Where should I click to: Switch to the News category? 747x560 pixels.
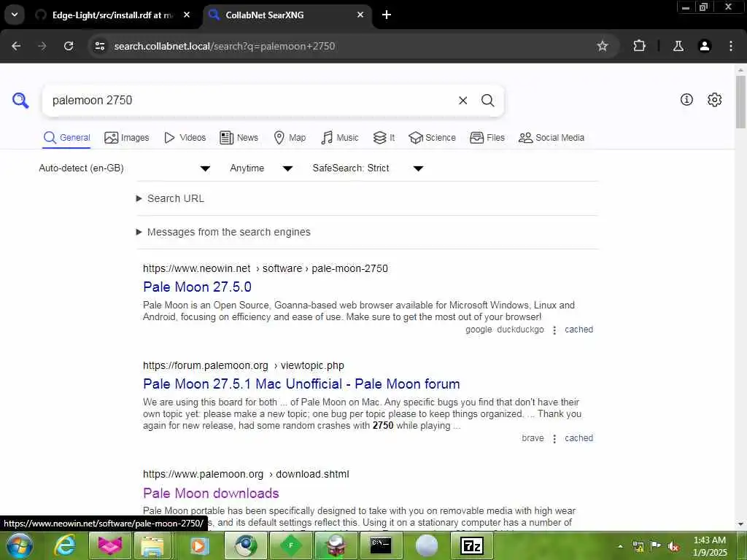pyautogui.click(x=239, y=138)
